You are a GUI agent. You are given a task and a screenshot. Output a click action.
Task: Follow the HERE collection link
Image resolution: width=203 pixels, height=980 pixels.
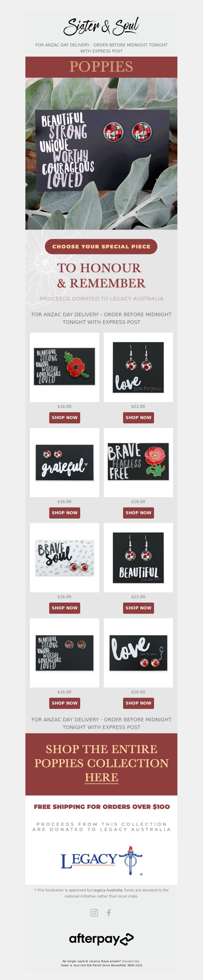tap(101, 777)
